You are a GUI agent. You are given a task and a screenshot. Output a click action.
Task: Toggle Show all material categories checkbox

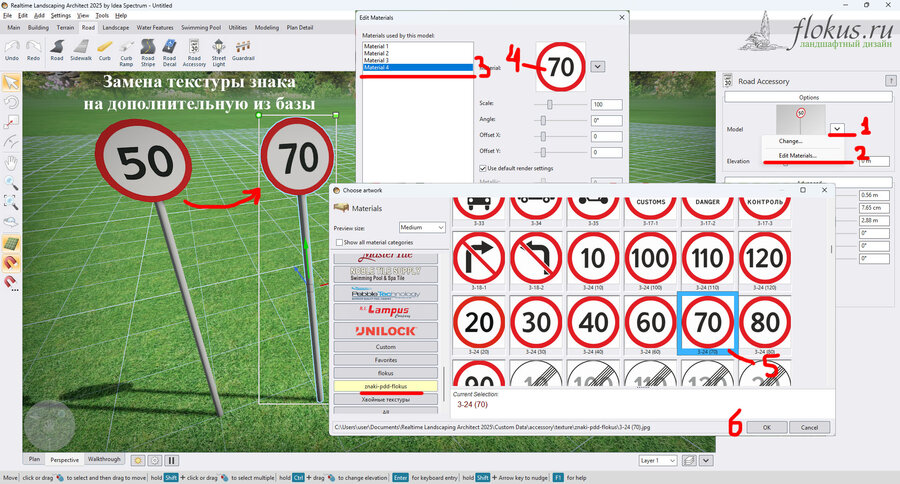coord(339,242)
